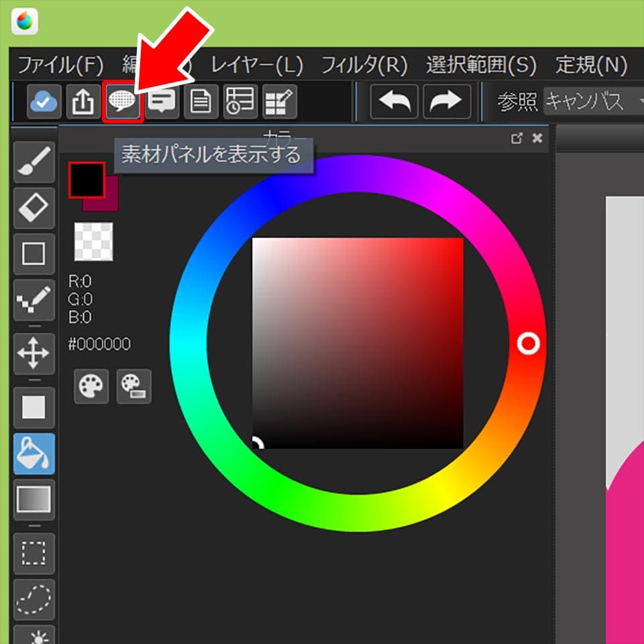Select the Move tool
644x644 pixels.
pyautogui.click(x=34, y=354)
